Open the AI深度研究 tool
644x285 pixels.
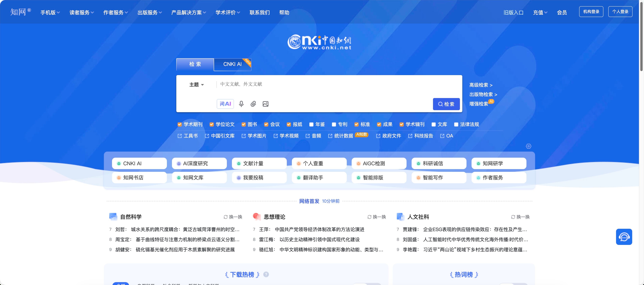pos(199,164)
